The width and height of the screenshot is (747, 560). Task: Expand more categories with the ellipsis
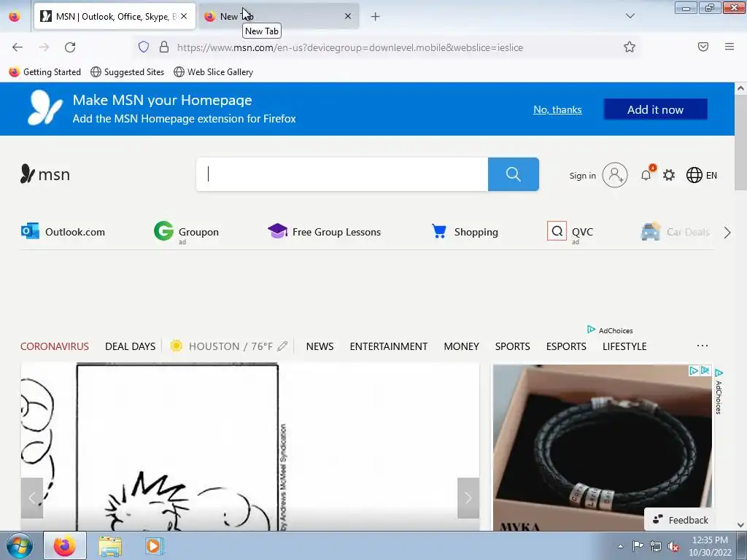point(703,346)
